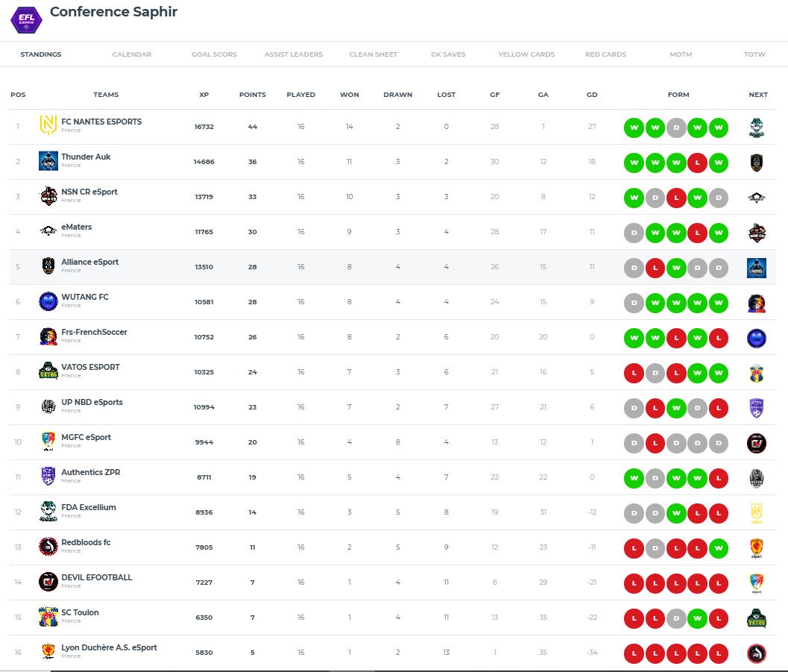Image resolution: width=788 pixels, height=672 pixels.
Task: Open FC NANTES ESPORTS team link
Action: (x=101, y=122)
